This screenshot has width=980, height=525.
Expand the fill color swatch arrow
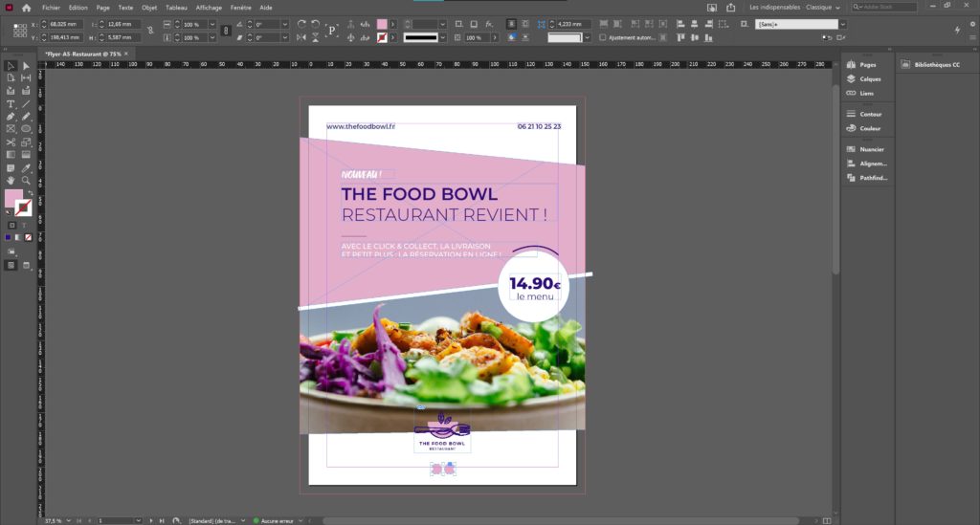[393, 24]
